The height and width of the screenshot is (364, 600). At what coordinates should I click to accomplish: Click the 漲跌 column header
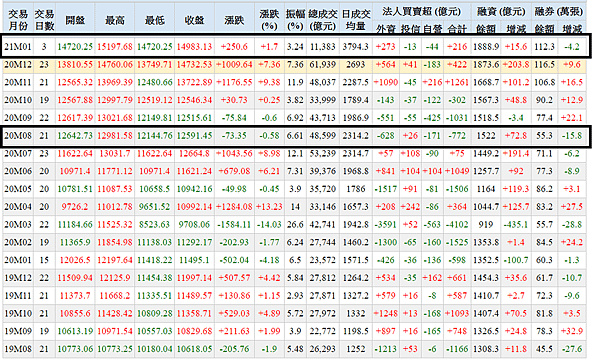(x=234, y=20)
